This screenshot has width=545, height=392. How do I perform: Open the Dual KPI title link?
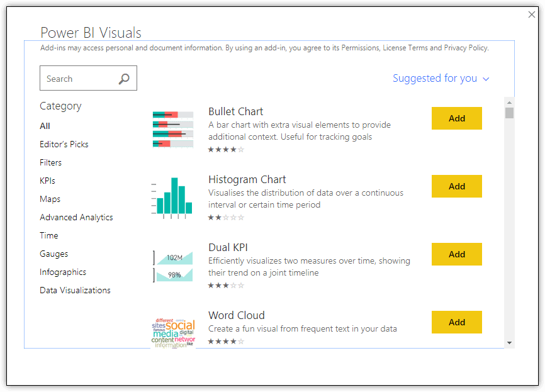point(228,247)
